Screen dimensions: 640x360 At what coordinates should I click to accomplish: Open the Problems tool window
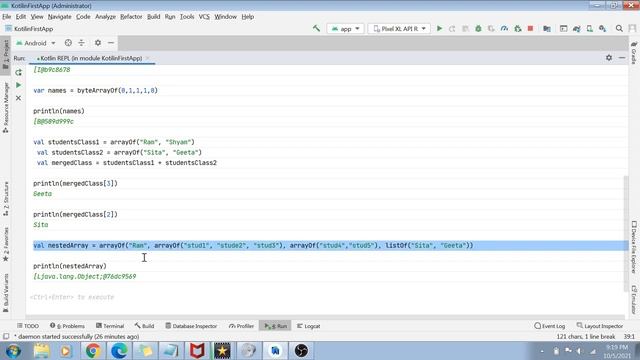click(x=67, y=326)
